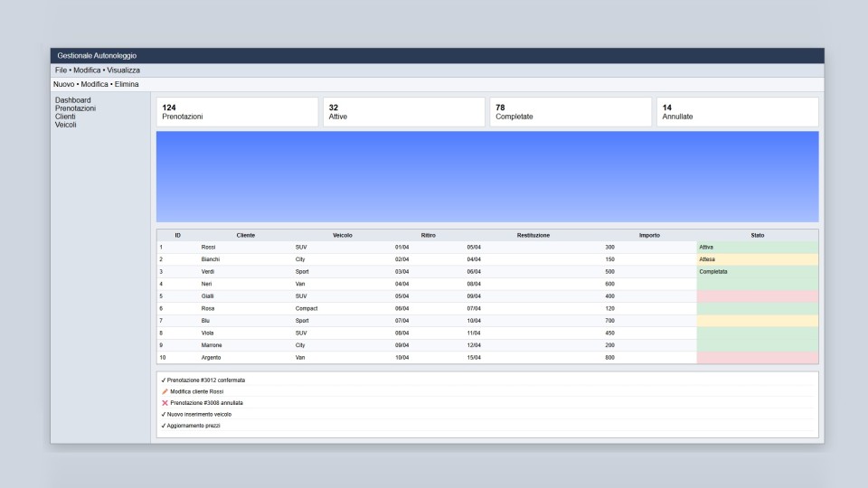Select client Argento in the table
The image size is (868, 488).
click(x=211, y=358)
